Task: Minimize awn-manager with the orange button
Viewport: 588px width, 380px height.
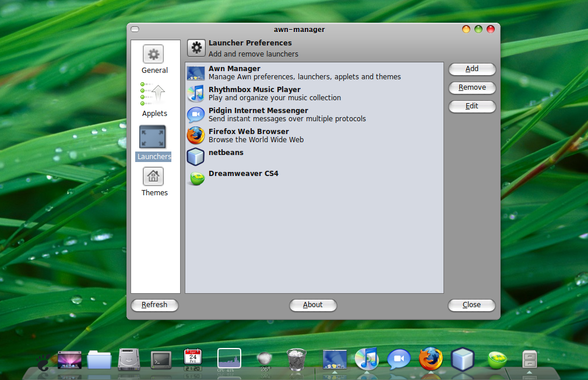Action: [x=466, y=29]
